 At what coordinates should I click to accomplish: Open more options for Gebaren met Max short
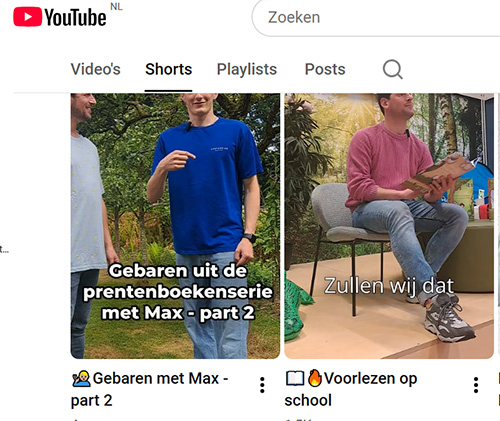[x=262, y=385]
